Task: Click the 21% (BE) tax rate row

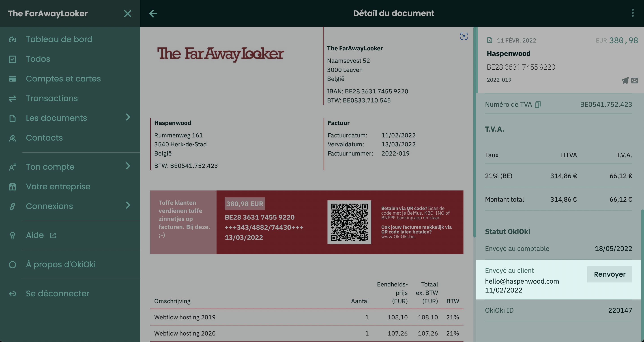Action: pyautogui.click(x=558, y=176)
